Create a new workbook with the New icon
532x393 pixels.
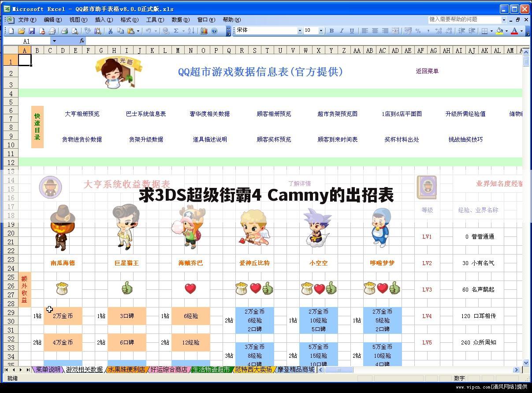tap(11, 31)
